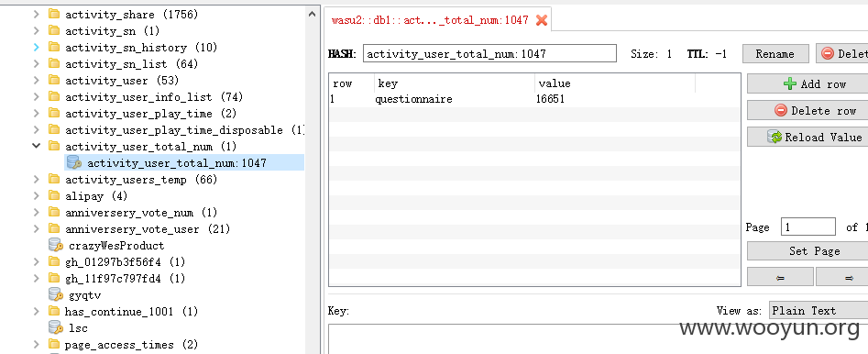Click the activity_share folder icon

point(54,14)
